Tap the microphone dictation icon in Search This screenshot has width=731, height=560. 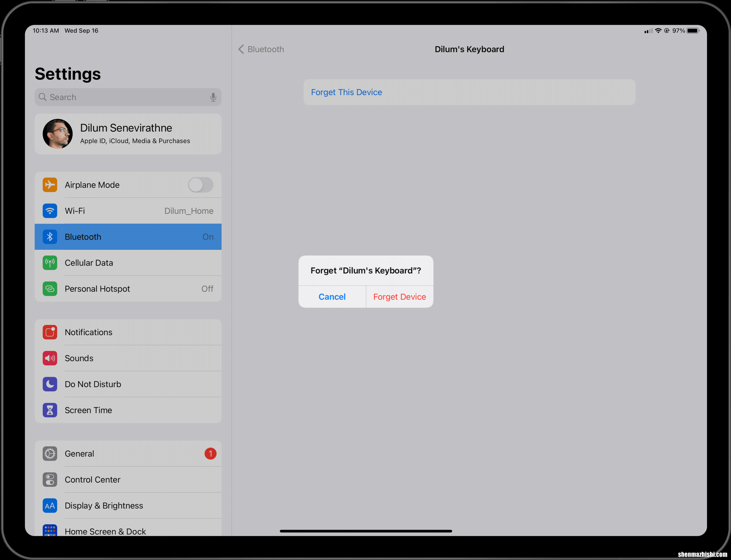(x=213, y=97)
